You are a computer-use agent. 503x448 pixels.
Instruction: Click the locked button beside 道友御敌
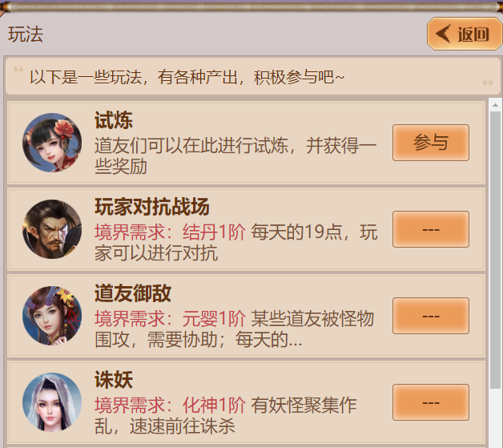(430, 316)
